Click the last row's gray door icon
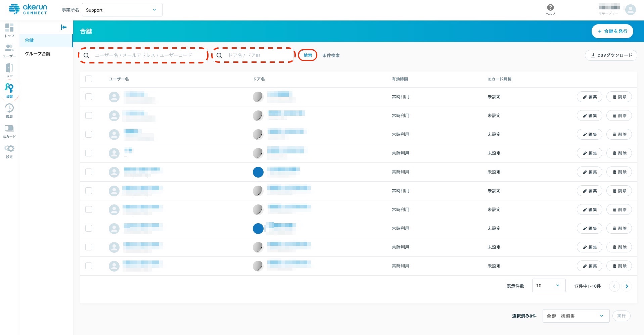Viewport: 644px width, 335px height. [x=258, y=266]
